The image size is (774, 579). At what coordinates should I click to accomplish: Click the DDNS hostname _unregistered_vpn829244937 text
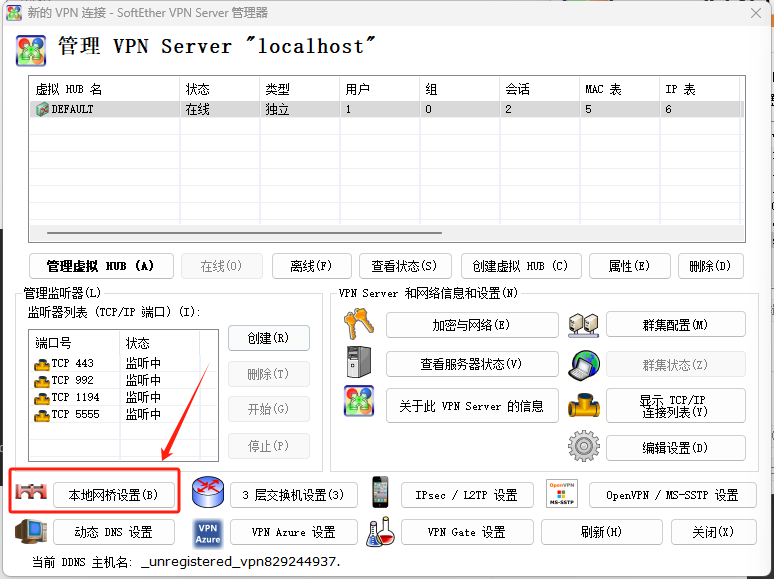pos(239,562)
